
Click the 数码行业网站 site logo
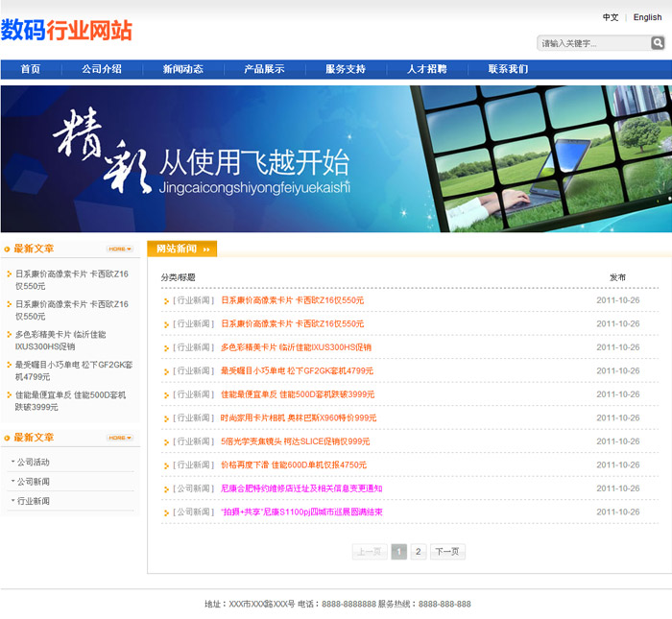tap(66, 31)
